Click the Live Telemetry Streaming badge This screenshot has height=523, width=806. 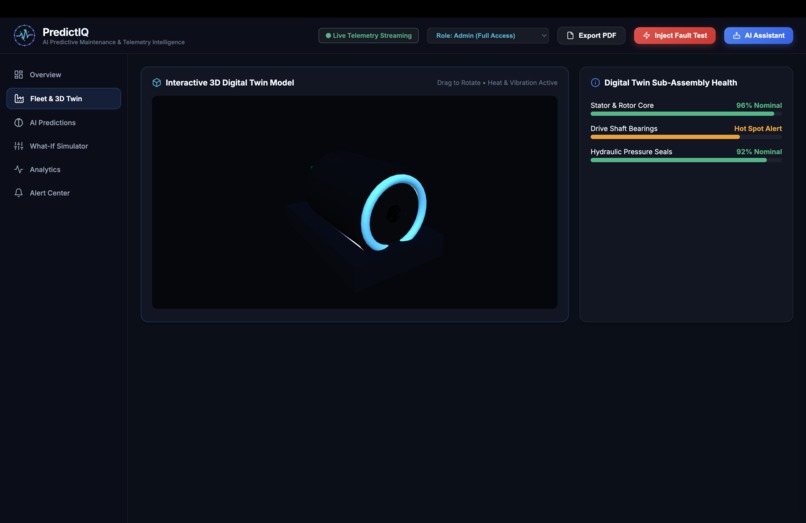tap(368, 35)
